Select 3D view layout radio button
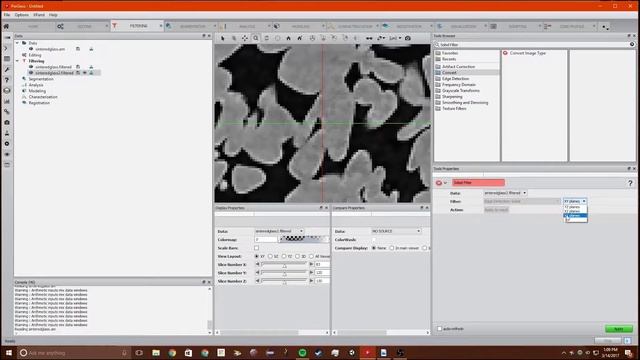Image resolution: width=640 pixels, height=360 pixels. (x=298, y=256)
